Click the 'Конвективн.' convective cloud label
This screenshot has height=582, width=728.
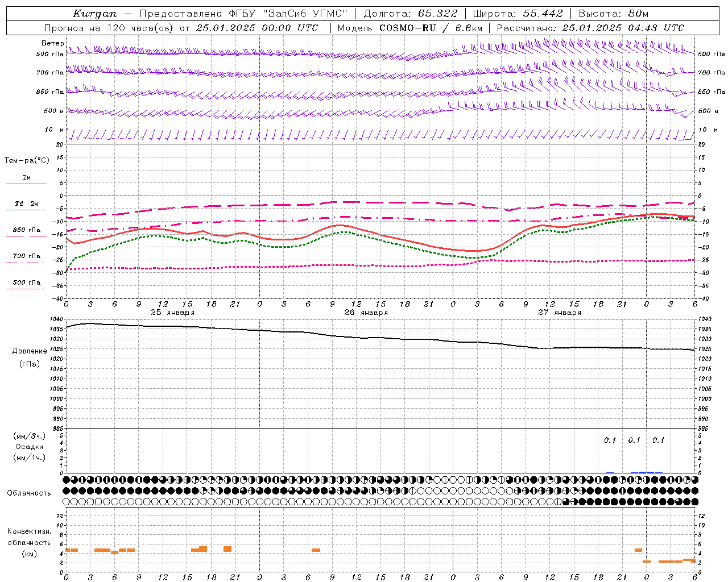click(x=29, y=531)
